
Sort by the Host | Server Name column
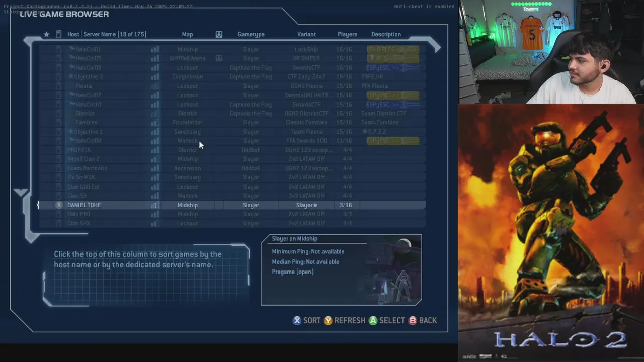point(107,34)
